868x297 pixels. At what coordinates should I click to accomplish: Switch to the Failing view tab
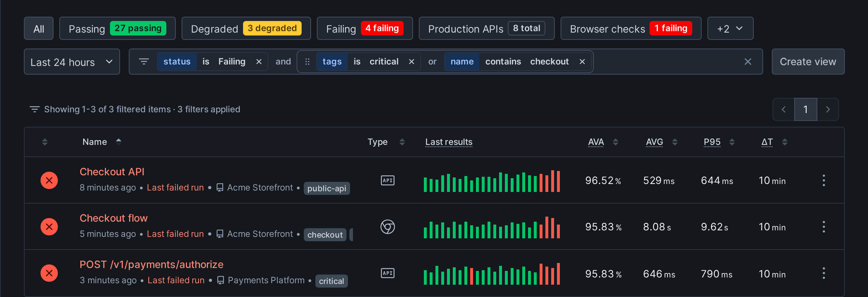pyautogui.click(x=365, y=29)
